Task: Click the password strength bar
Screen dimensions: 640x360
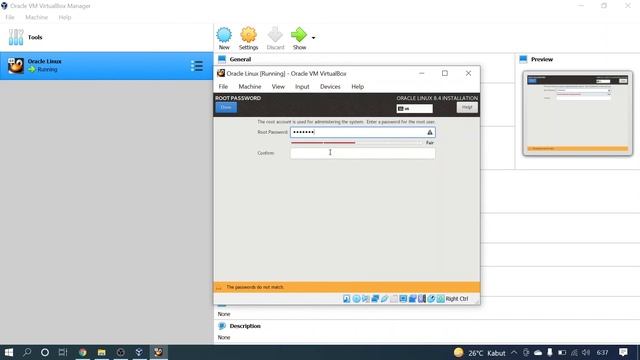Action: (x=356, y=143)
